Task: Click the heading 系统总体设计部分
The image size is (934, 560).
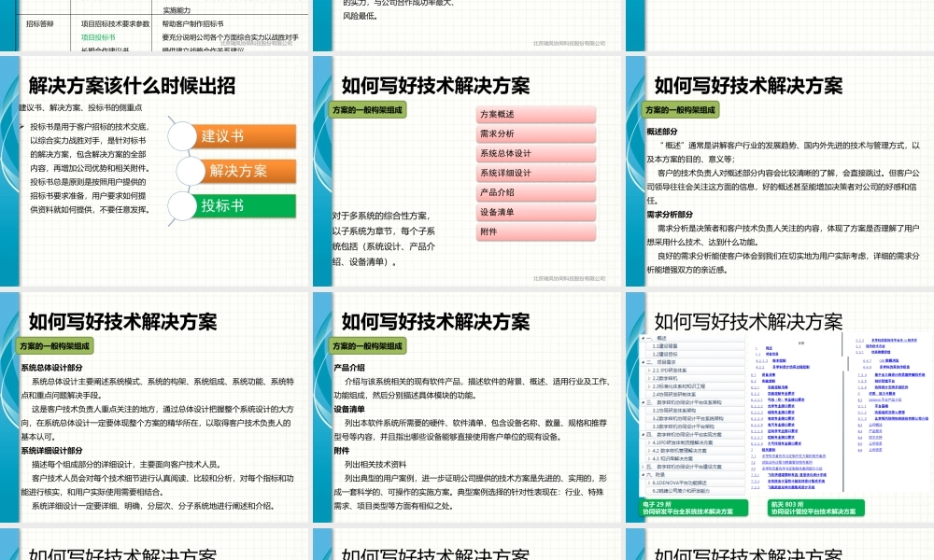Action: 51,368
